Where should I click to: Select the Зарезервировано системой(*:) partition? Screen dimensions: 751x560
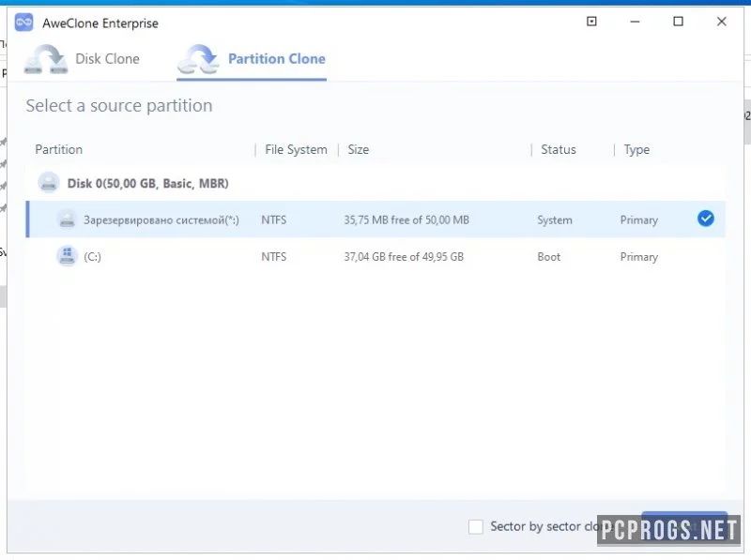click(x=375, y=219)
